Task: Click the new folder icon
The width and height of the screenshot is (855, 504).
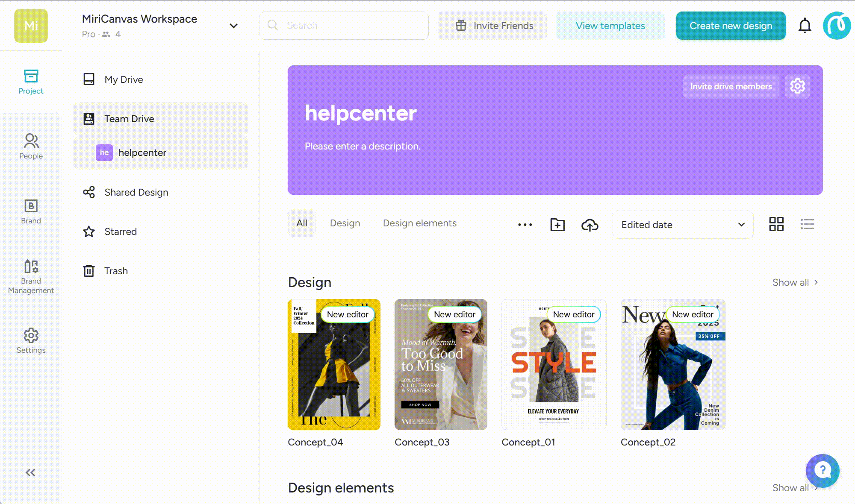Action: pos(557,225)
